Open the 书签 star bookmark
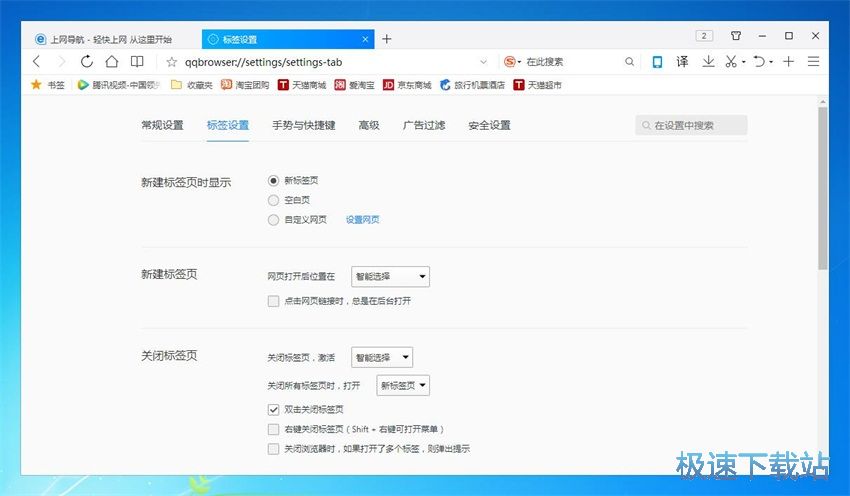Screen dimensions: 850x496 pos(48,85)
